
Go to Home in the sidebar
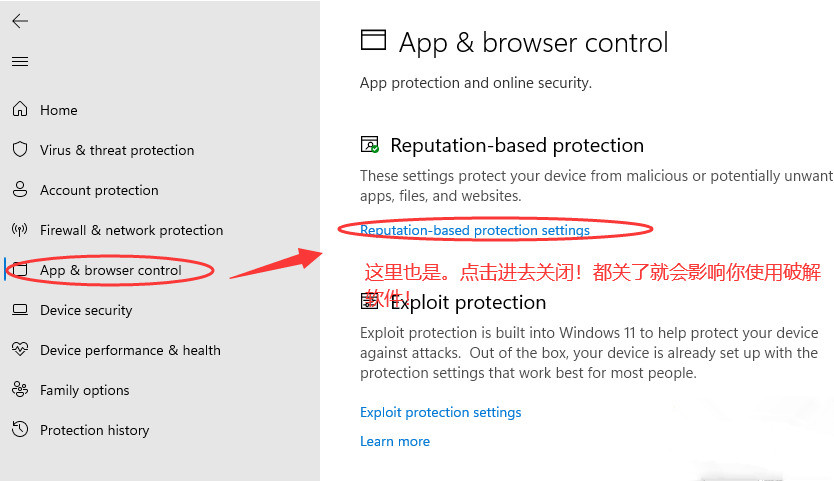58,110
